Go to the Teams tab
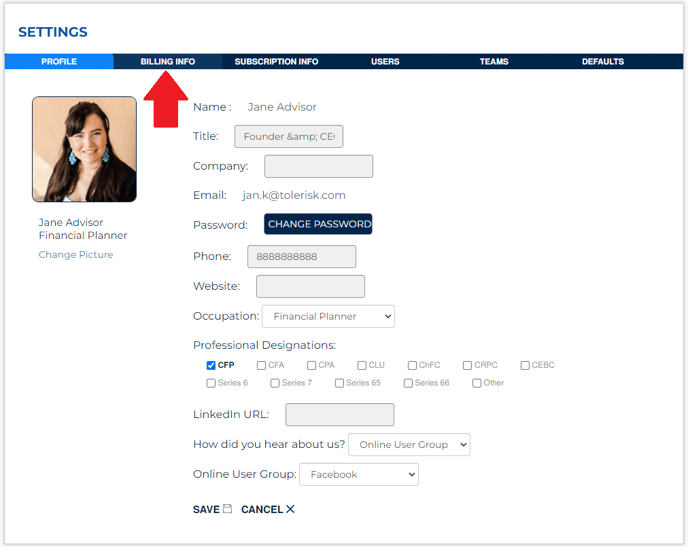 click(493, 62)
